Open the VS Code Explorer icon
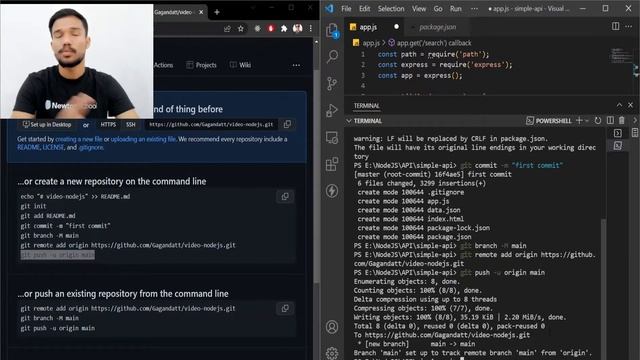This screenshot has width=640, height=360. pyautogui.click(x=332, y=31)
